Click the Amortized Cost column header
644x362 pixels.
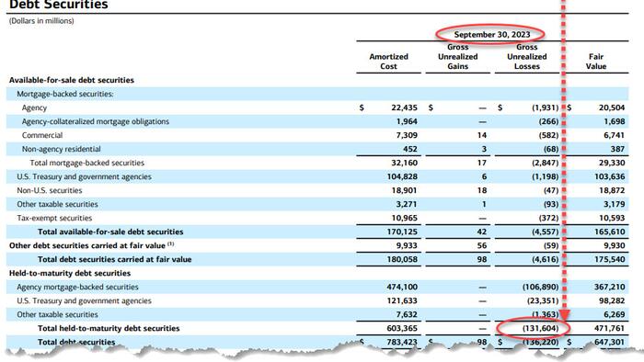tap(388, 62)
